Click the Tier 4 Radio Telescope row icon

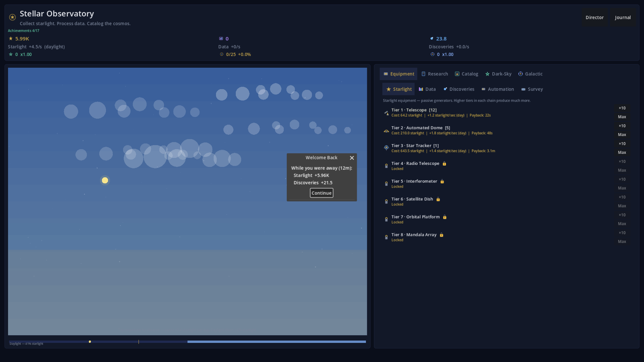coord(386,166)
